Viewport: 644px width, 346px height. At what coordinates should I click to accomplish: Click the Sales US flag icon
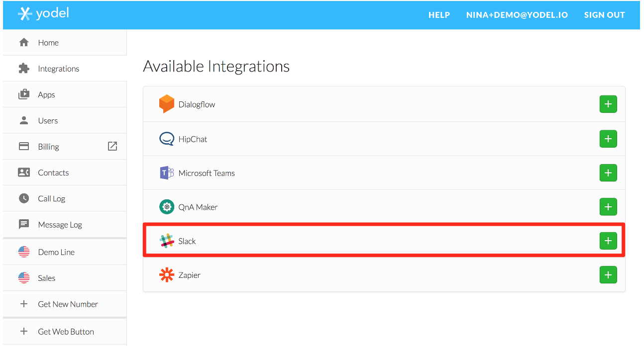tap(24, 278)
